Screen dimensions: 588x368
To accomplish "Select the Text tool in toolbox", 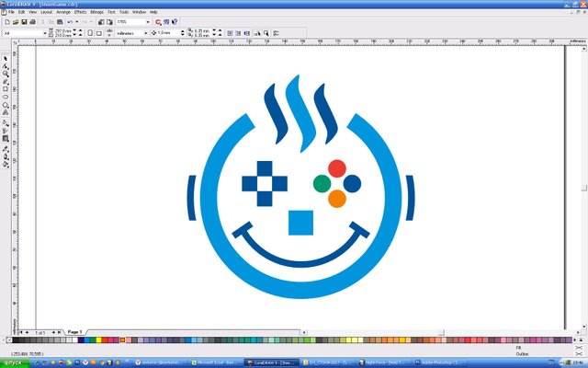I will (x=6, y=112).
